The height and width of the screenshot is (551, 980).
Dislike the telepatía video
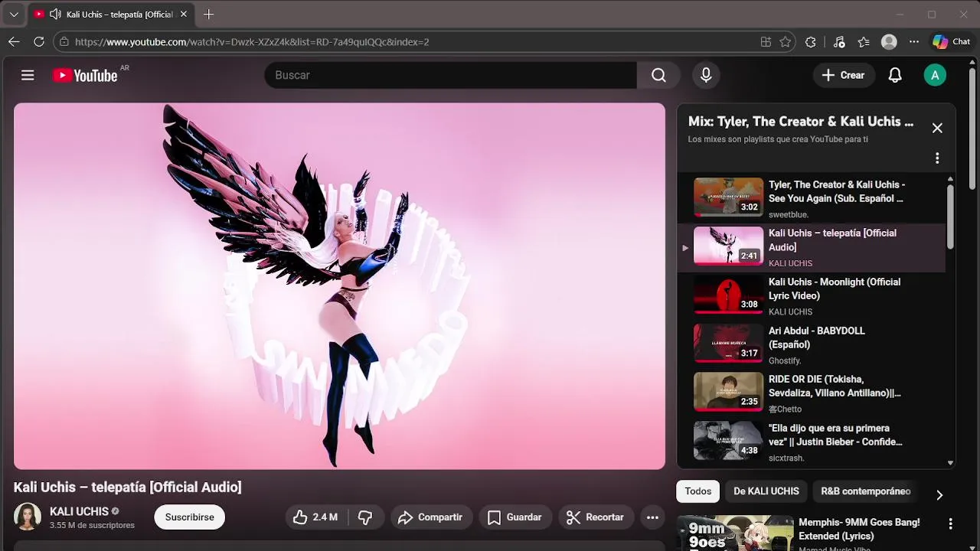(365, 517)
